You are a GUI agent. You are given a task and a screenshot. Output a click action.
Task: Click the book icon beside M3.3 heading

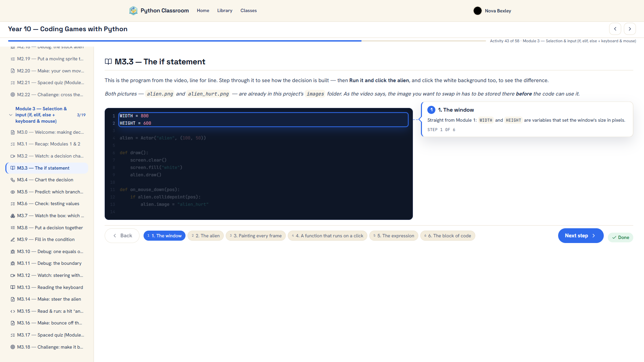point(108,62)
